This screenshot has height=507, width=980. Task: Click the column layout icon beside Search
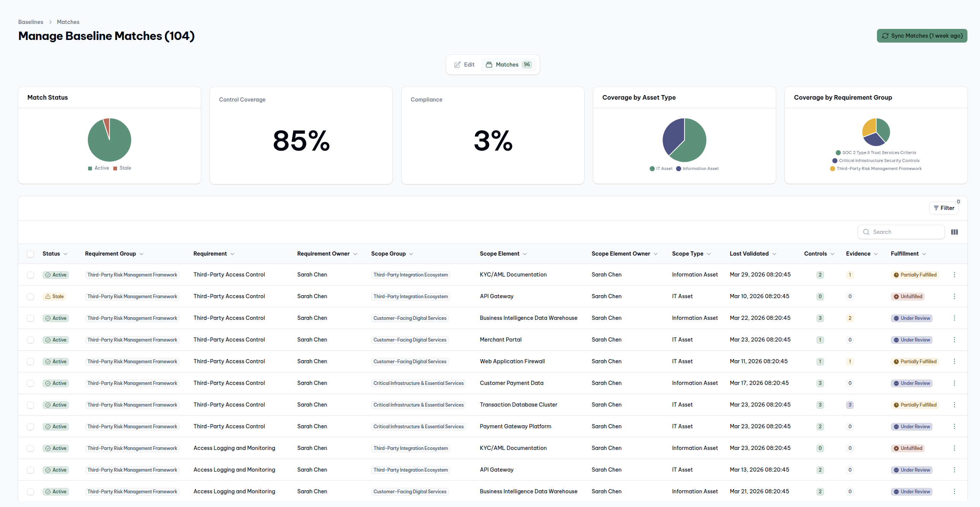pos(954,232)
